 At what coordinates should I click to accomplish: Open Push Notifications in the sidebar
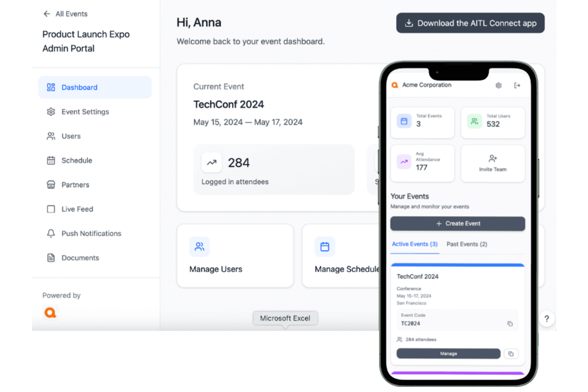95,234
